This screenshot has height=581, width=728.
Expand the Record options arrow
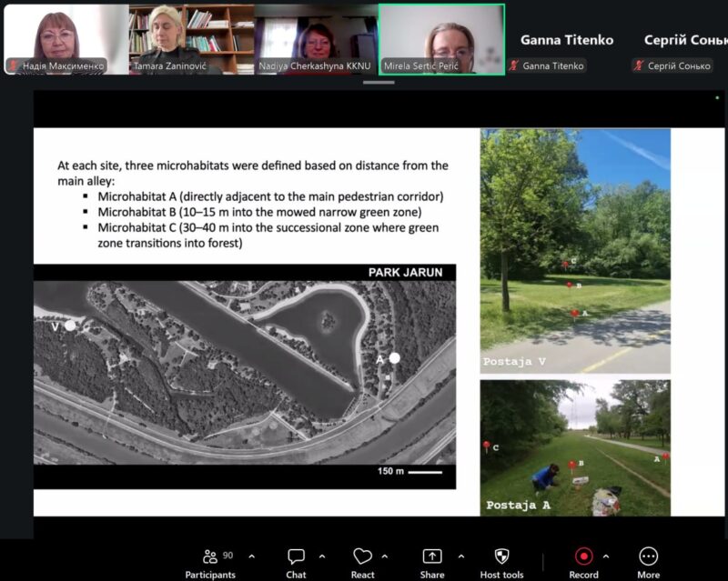pyautogui.click(x=606, y=556)
